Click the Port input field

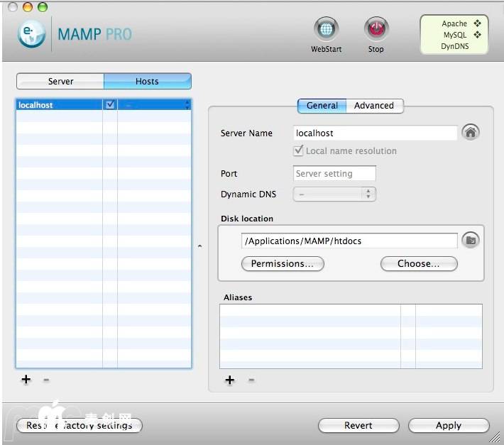(x=334, y=173)
